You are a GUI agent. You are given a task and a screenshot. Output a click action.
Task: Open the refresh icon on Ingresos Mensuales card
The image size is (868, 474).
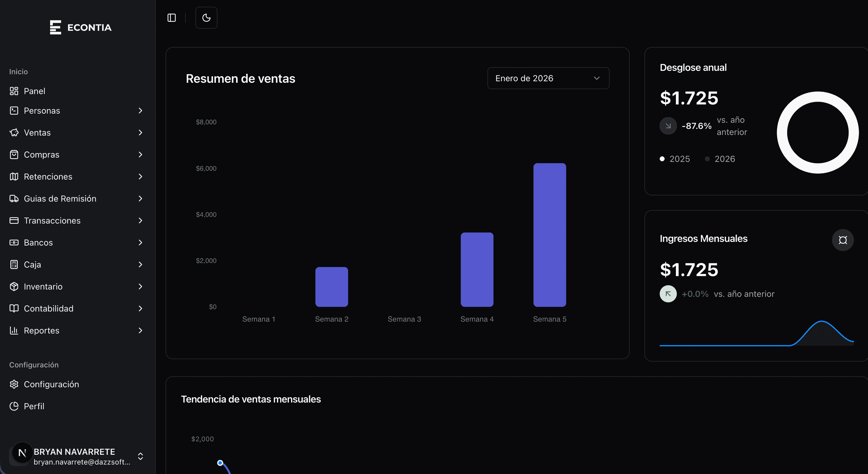(x=843, y=240)
